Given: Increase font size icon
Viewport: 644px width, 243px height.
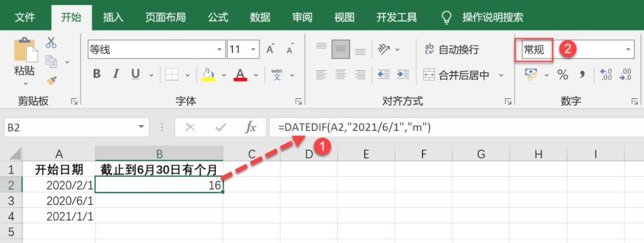Looking at the screenshot, I should click(270, 49).
